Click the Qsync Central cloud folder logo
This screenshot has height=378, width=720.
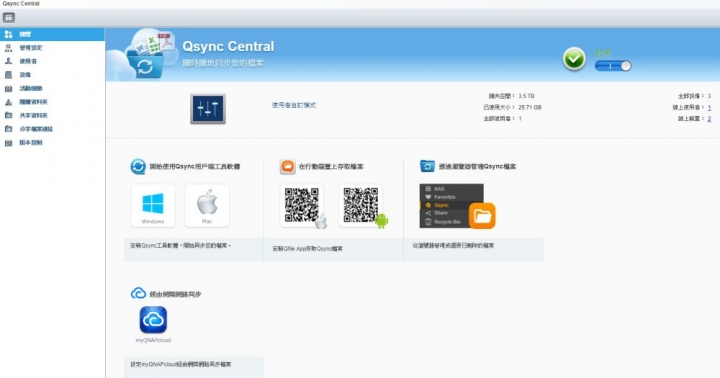coord(145,55)
